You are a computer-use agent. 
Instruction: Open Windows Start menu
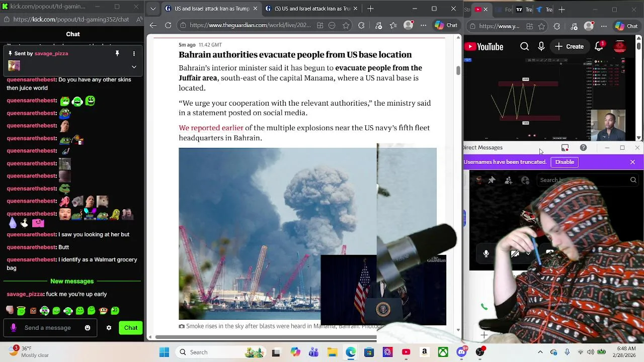coord(165,352)
